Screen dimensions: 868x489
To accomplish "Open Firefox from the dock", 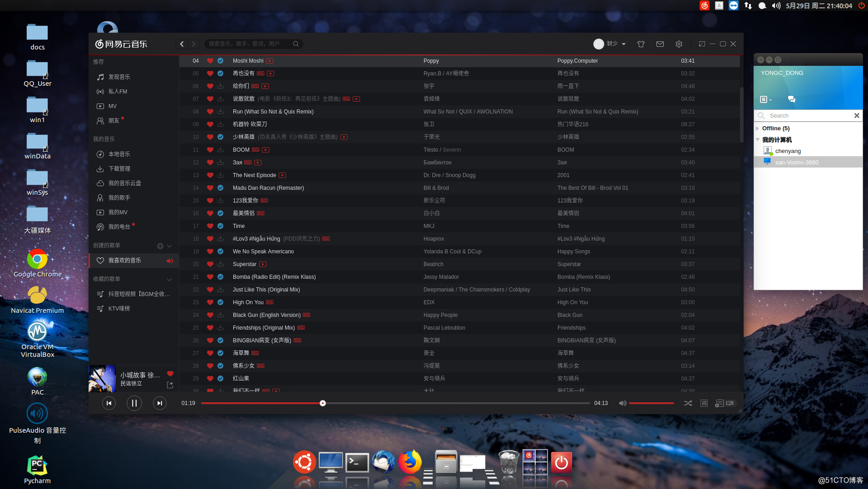I will click(410, 462).
